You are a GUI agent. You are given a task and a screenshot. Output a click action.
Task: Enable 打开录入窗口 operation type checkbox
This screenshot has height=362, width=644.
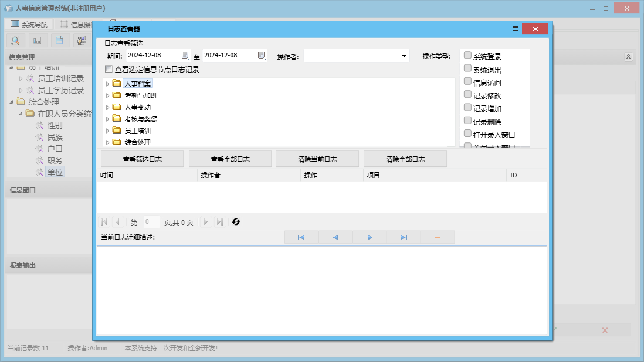467,133
